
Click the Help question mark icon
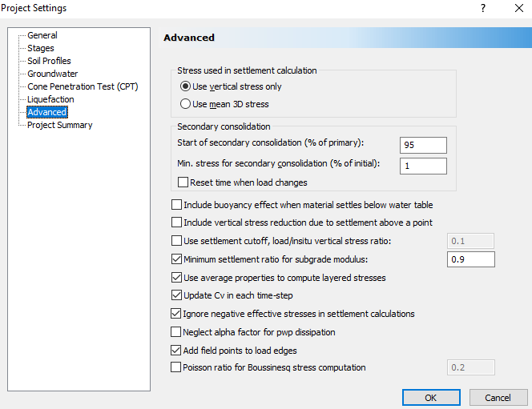482,8
